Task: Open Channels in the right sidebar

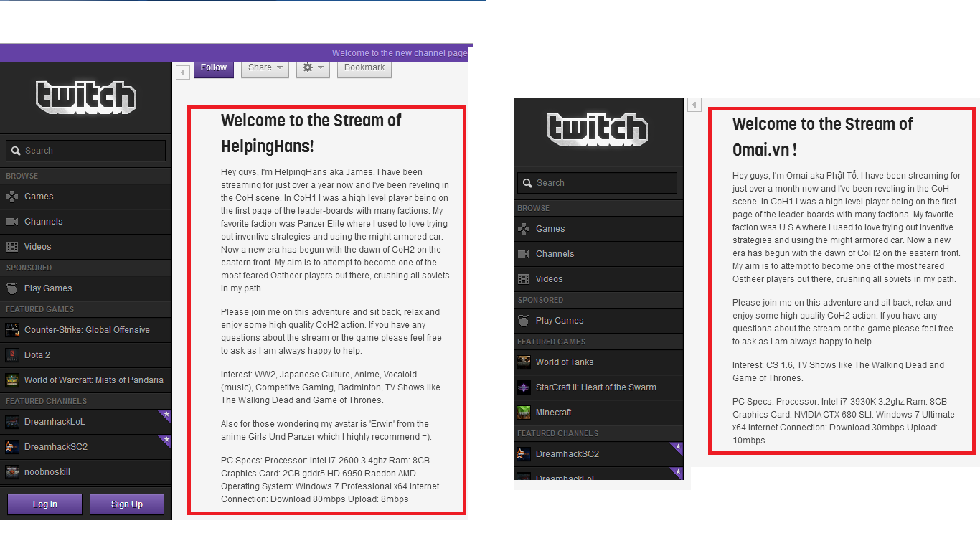Action: coord(598,254)
